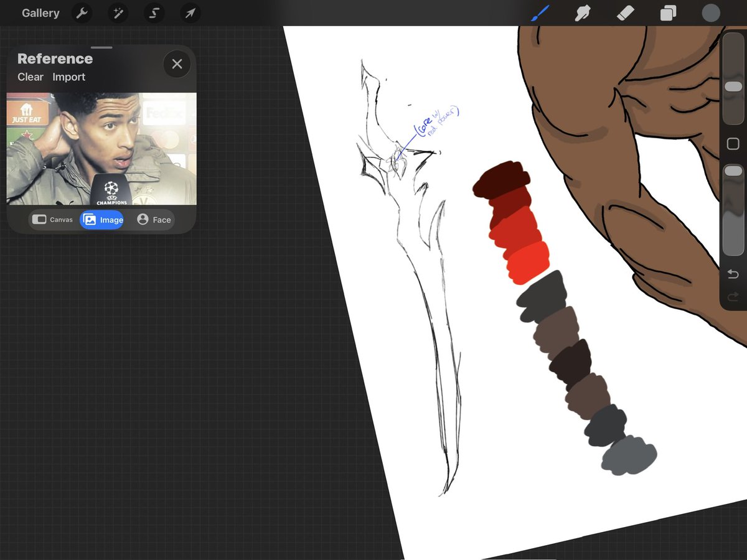Click the darkest maroon paint swatch
Viewport: 747px width, 560px height.
click(x=502, y=180)
